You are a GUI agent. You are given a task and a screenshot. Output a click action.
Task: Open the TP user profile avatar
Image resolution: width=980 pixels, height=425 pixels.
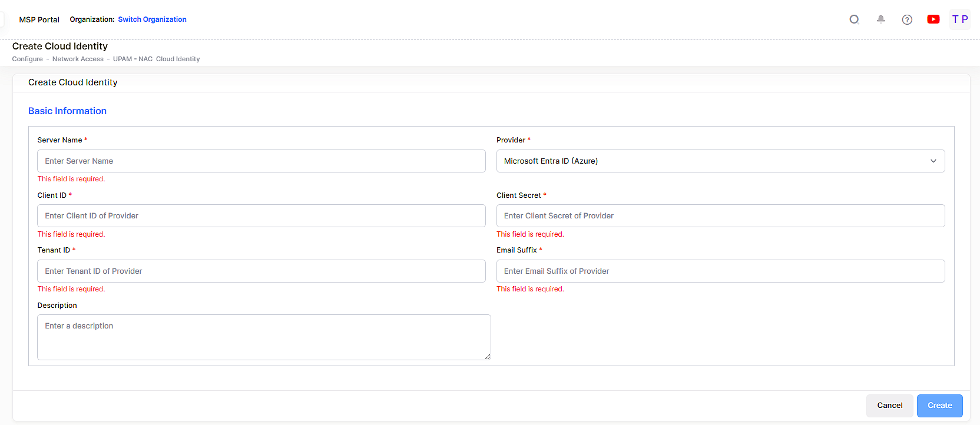pyautogui.click(x=960, y=19)
